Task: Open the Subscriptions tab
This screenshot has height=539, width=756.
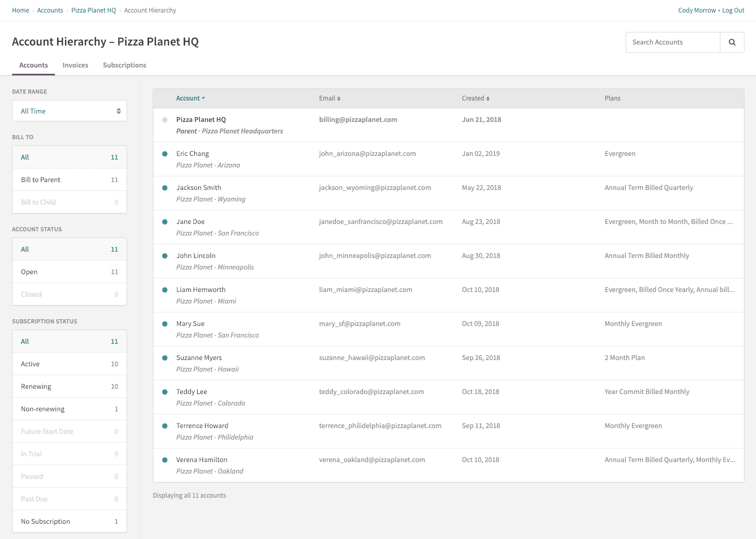Action: coord(124,65)
